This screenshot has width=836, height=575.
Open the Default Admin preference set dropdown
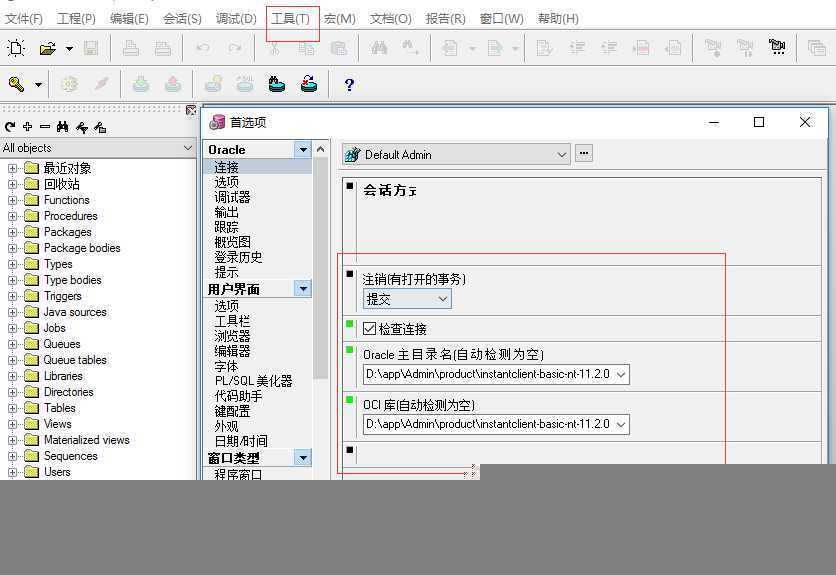[456, 155]
